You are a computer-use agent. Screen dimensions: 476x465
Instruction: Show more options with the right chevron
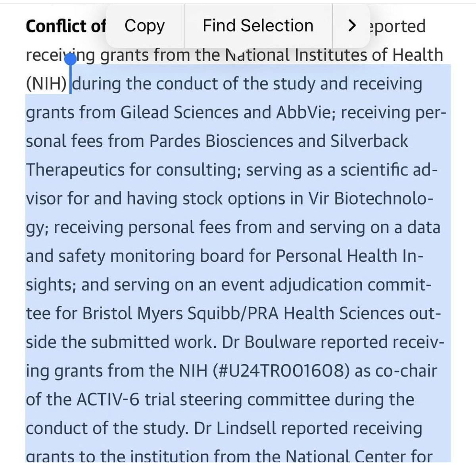pos(351,26)
